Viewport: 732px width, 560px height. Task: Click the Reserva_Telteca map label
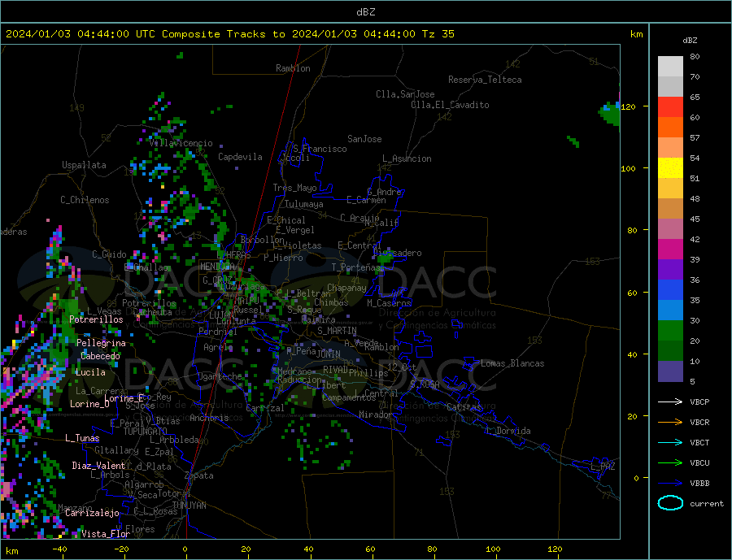point(485,80)
